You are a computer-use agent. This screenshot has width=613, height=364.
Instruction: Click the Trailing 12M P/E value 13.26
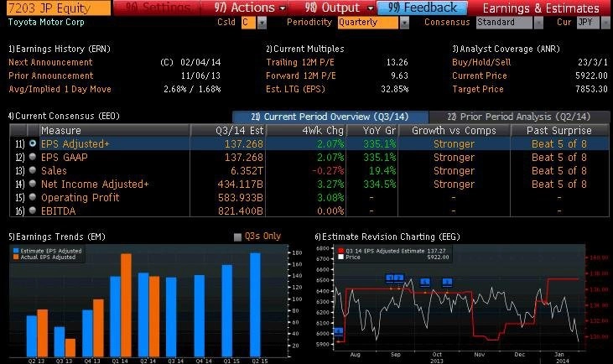click(x=397, y=62)
